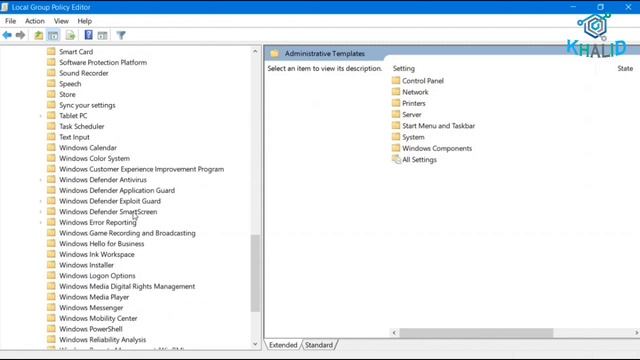Go up one level with folder icon

pos(38,35)
